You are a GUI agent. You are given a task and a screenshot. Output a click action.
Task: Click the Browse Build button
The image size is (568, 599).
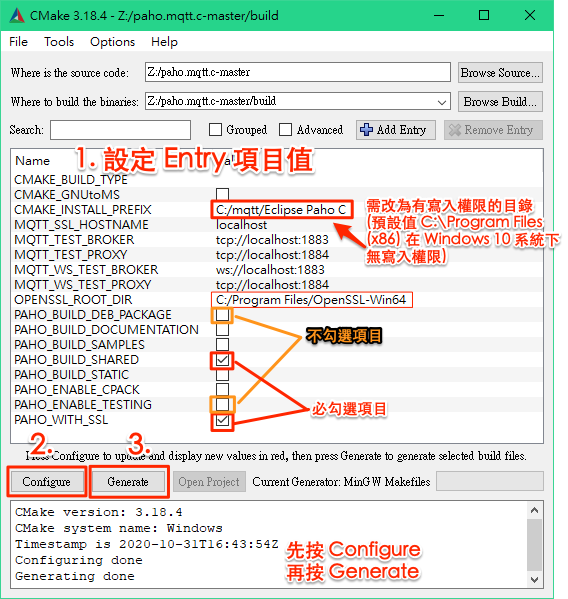(500, 102)
